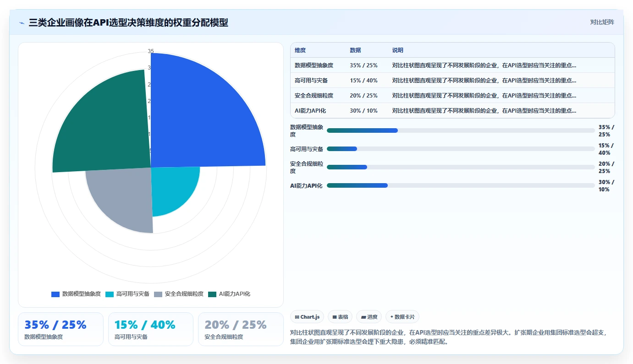Select table row cell AI能力API化
Screen dimensions: 633x364
[x=311, y=111]
